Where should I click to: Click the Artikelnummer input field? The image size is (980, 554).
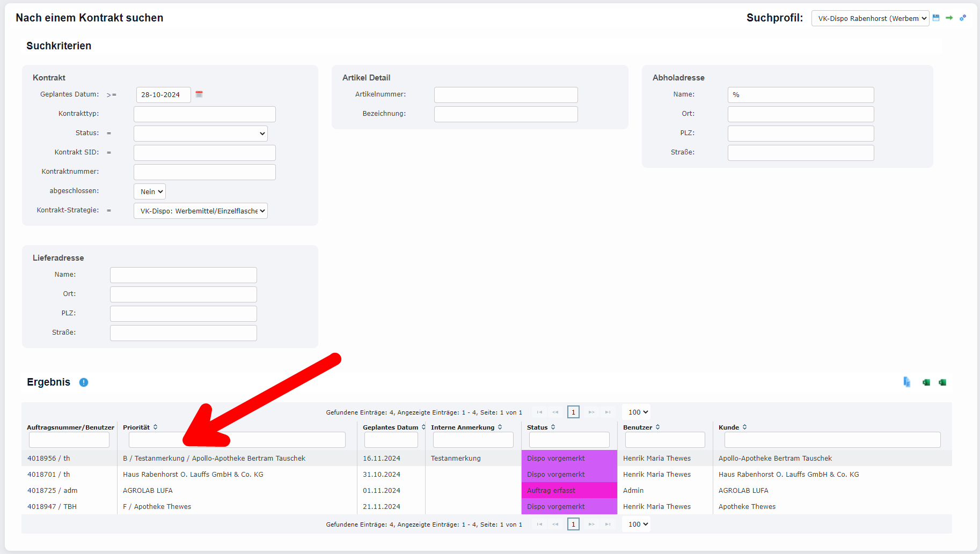point(506,95)
